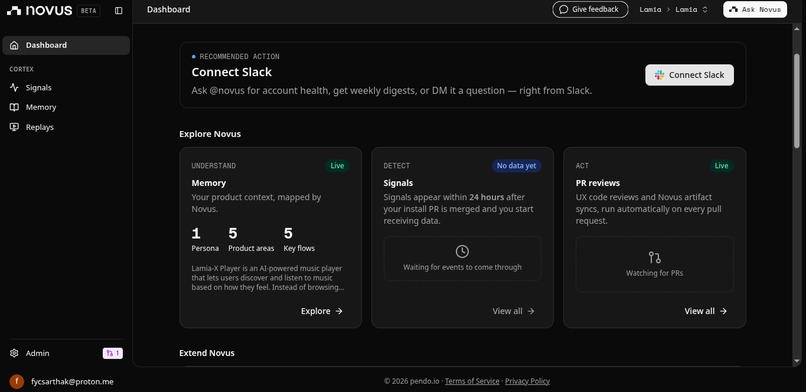This screenshot has height=392, width=806.
Task: Click View all in PR reviews card
Action: coord(706,311)
